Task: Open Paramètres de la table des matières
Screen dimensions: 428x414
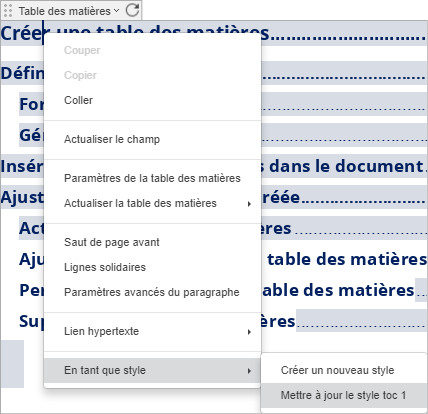Action: pos(152,178)
